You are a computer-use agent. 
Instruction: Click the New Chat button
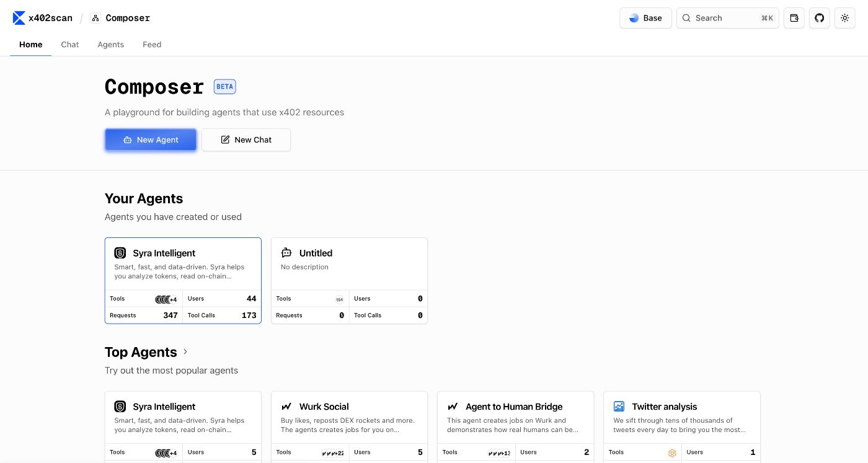(x=246, y=139)
